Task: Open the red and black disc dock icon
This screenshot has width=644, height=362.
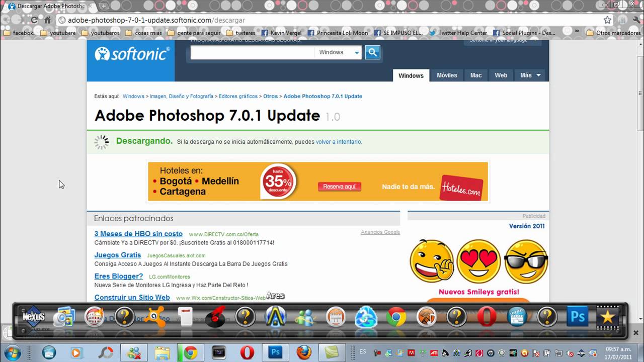Action: click(215, 317)
